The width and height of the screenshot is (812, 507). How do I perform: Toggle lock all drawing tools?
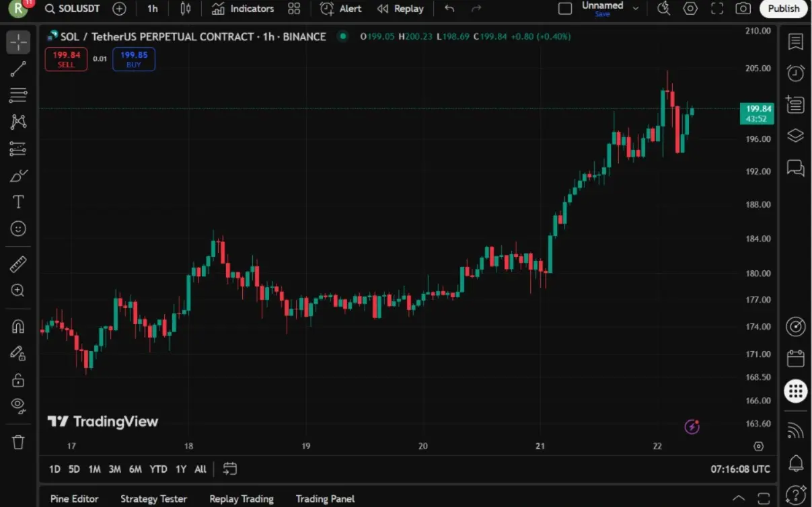pos(18,380)
